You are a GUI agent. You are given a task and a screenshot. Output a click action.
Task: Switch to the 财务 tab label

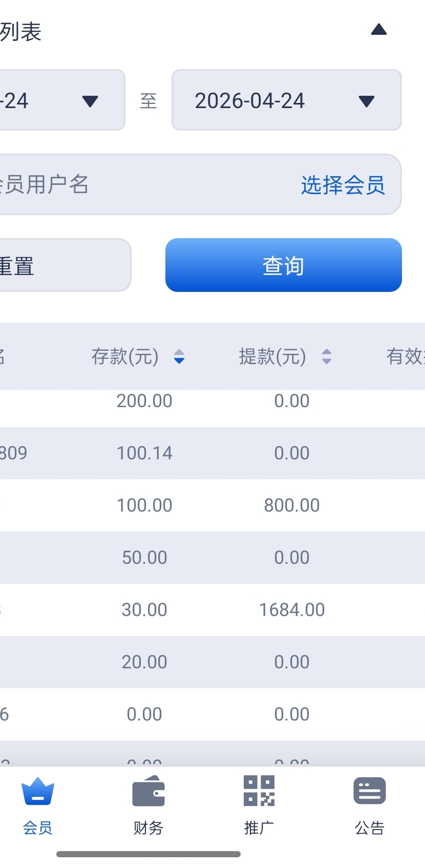148,828
